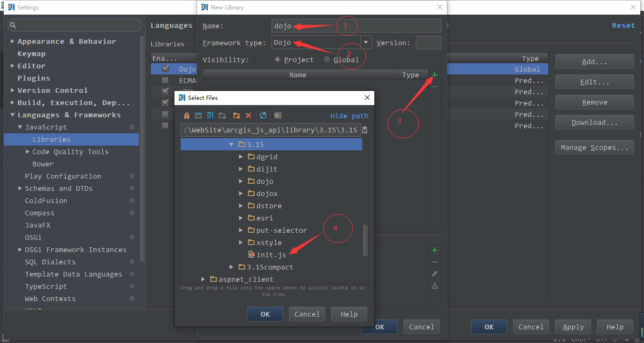Click Manage Scopes... button

pyautogui.click(x=594, y=147)
